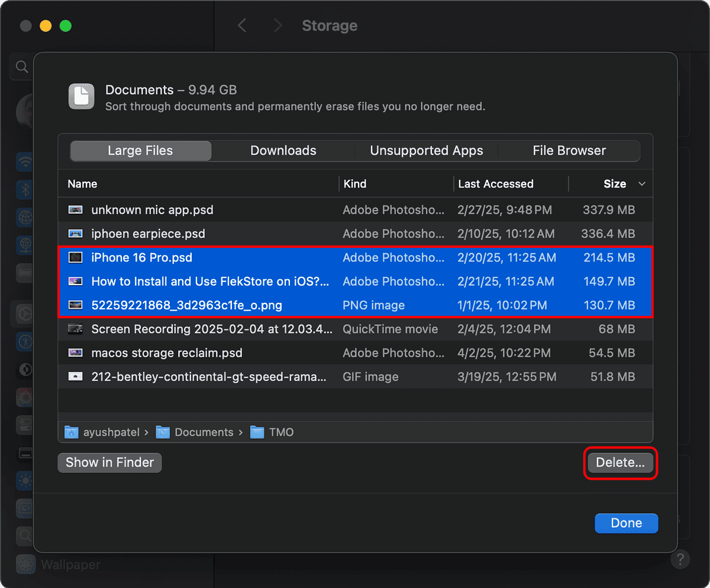Click the search magnifier in the sidebar

pyautogui.click(x=21, y=66)
